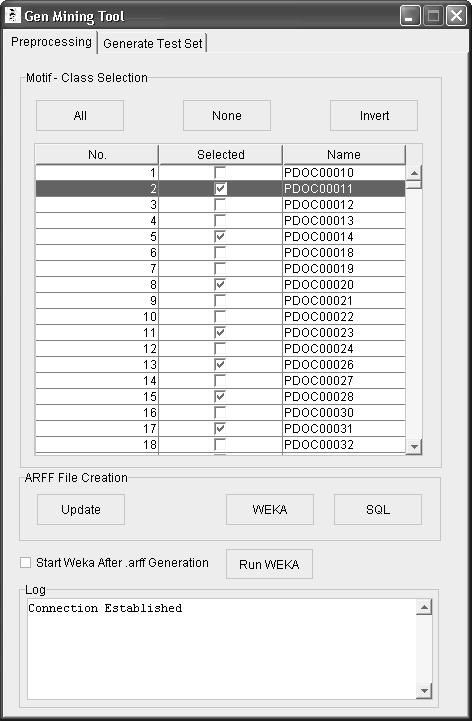Click the Invert selection button

click(x=374, y=115)
